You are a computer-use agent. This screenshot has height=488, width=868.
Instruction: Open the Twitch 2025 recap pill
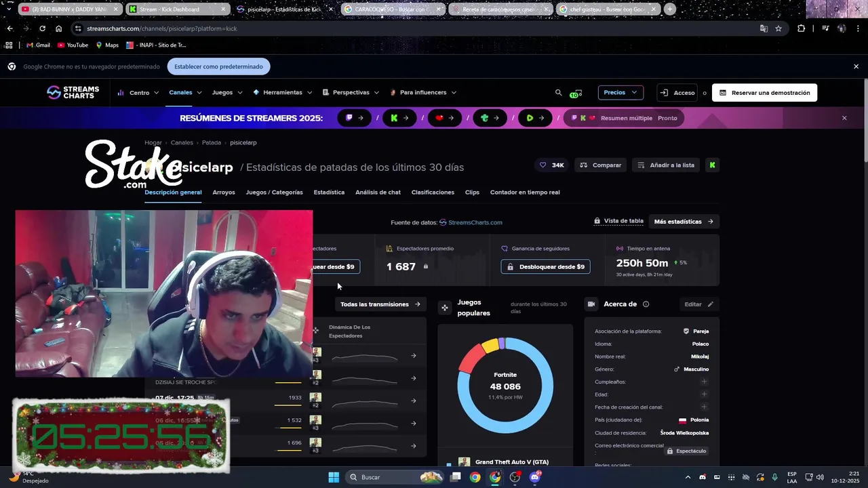pos(355,118)
